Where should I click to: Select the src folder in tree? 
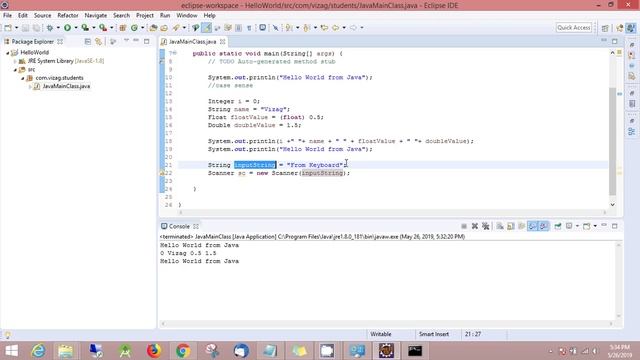point(31,70)
